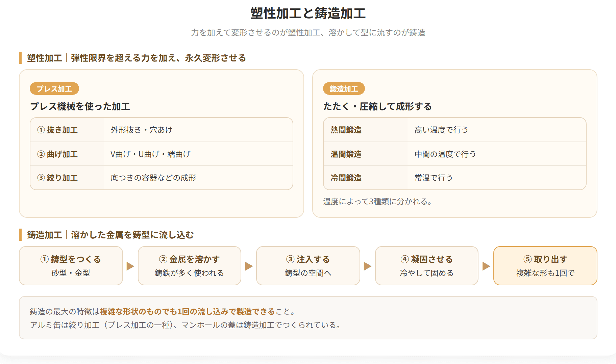Click the text 高い温度で行う
The width and height of the screenshot is (616, 364).
(441, 130)
